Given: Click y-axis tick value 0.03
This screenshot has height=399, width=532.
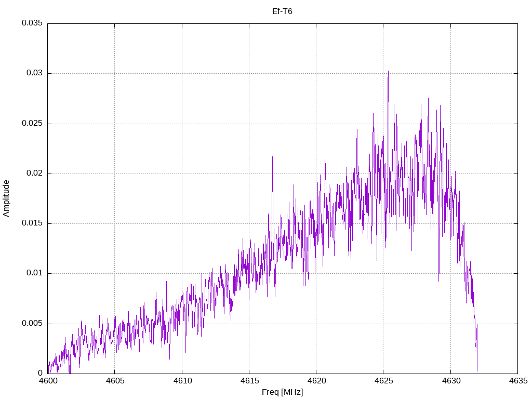Looking at the screenshot, I should point(35,73).
